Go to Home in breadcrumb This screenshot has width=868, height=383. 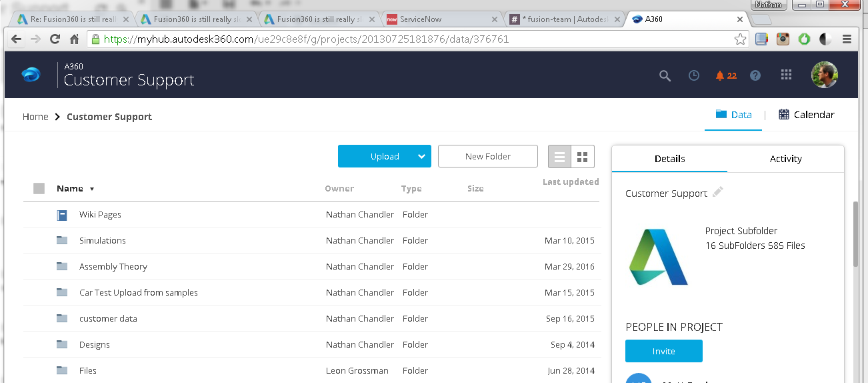(35, 117)
